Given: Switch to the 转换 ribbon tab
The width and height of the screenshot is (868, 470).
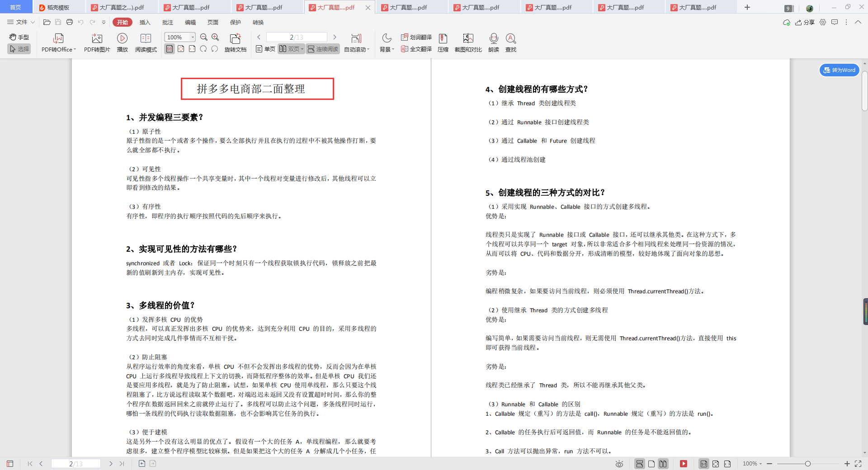Looking at the screenshot, I should click(x=258, y=22).
